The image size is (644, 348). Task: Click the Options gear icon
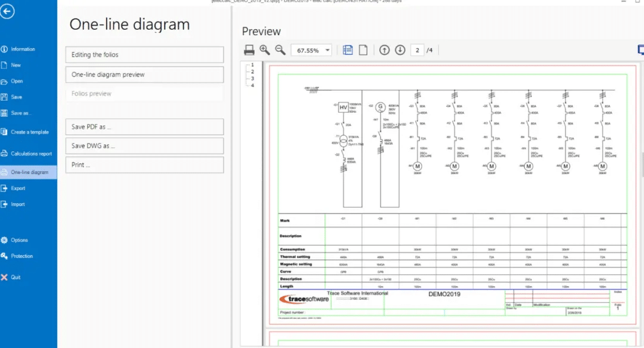4,240
